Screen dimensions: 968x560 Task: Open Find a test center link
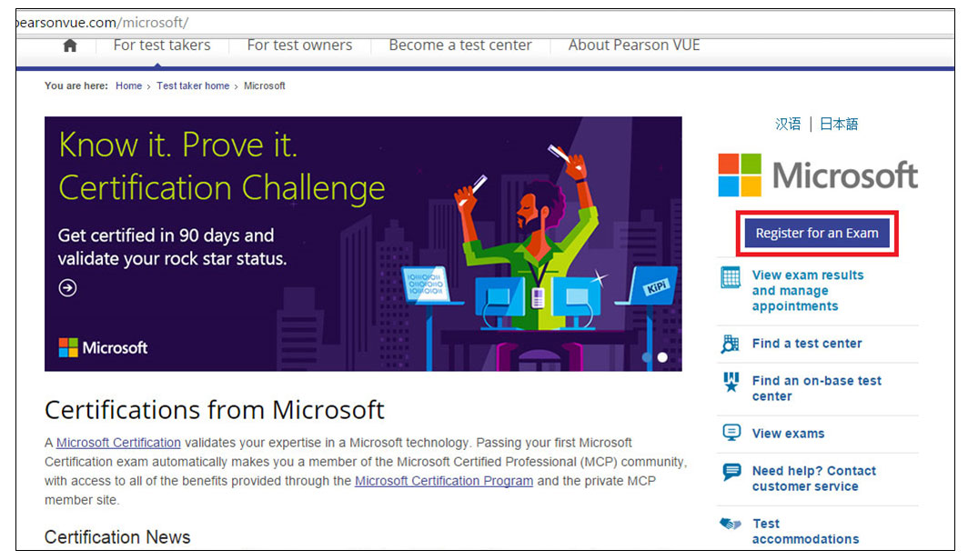click(807, 344)
